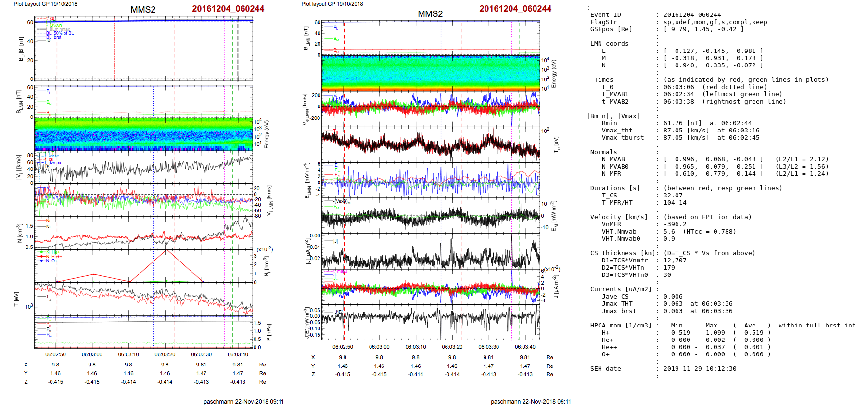868x405 pixels.
Task: Click the red He++ density peak in left plot
Action: pos(166,250)
